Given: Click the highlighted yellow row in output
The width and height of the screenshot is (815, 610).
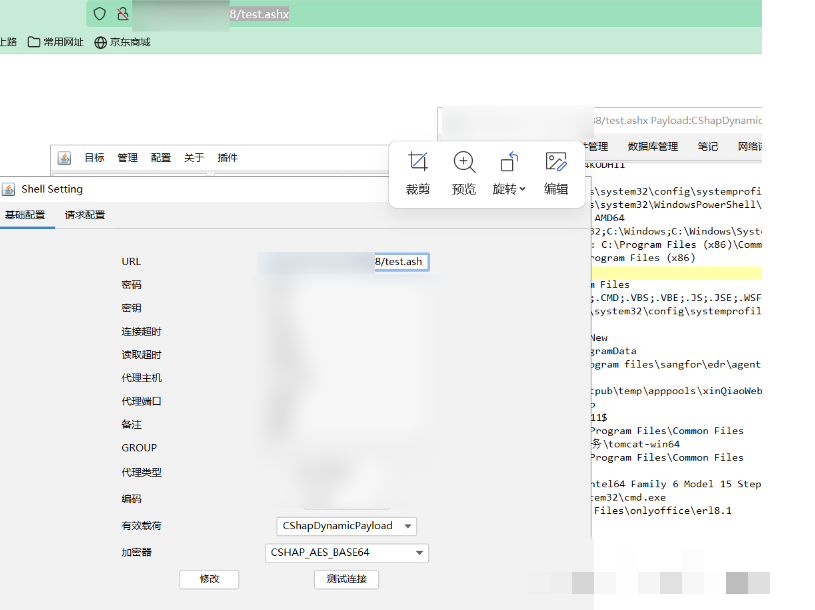Looking at the screenshot, I should pyautogui.click(x=676, y=273).
